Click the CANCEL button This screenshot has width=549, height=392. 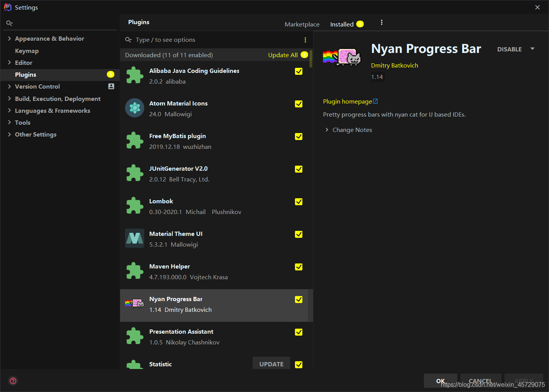click(x=480, y=381)
